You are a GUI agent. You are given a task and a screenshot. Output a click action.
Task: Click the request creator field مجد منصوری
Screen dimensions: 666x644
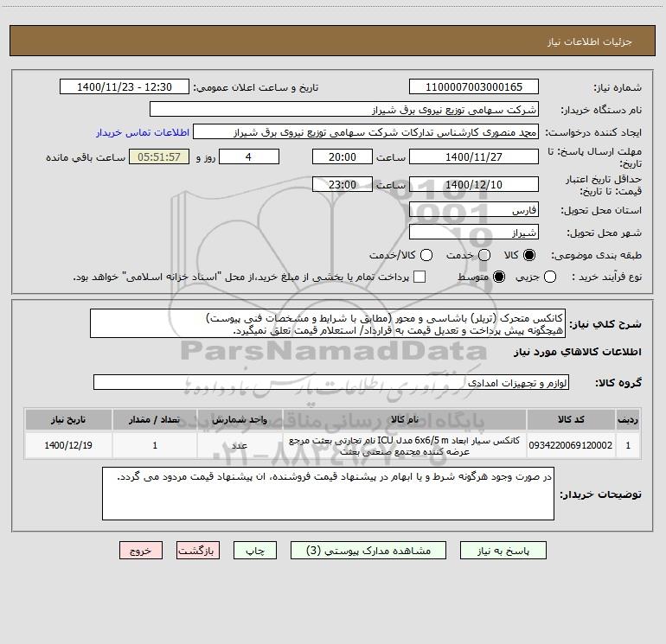[366, 131]
